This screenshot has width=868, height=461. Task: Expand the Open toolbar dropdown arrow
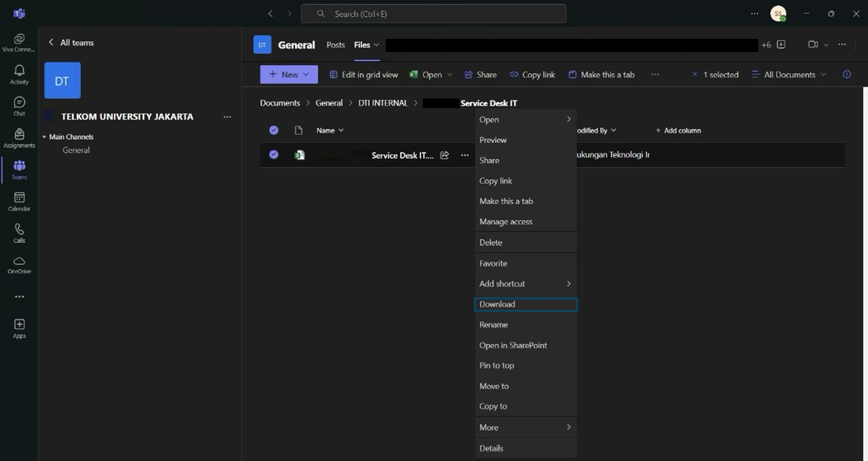click(x=449, y=75)
